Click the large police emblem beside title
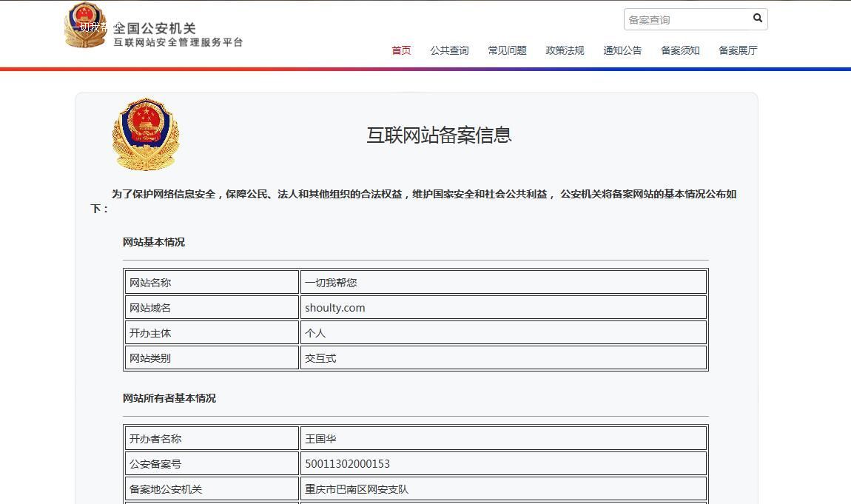 [x=146, y=135]
